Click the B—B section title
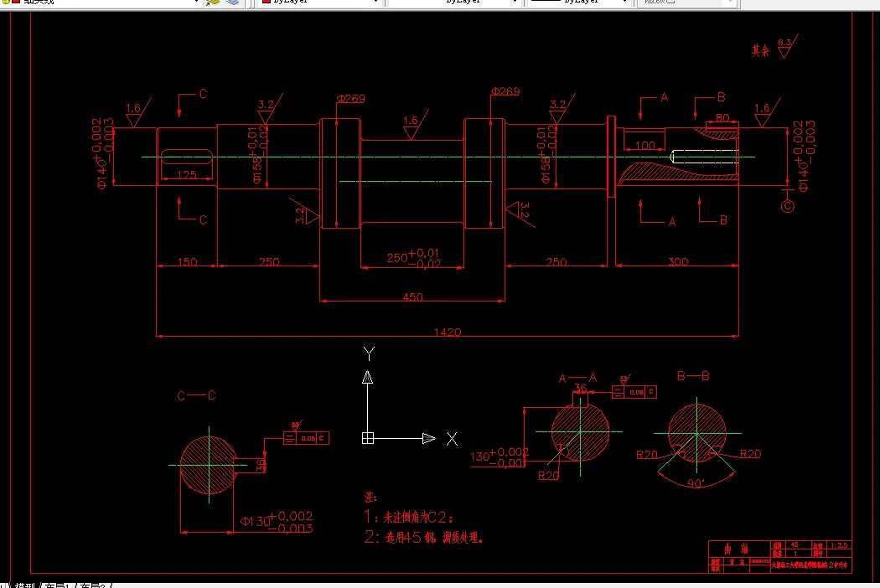The height and width of the screenshot is (588, 880). [x=693, y=376]
